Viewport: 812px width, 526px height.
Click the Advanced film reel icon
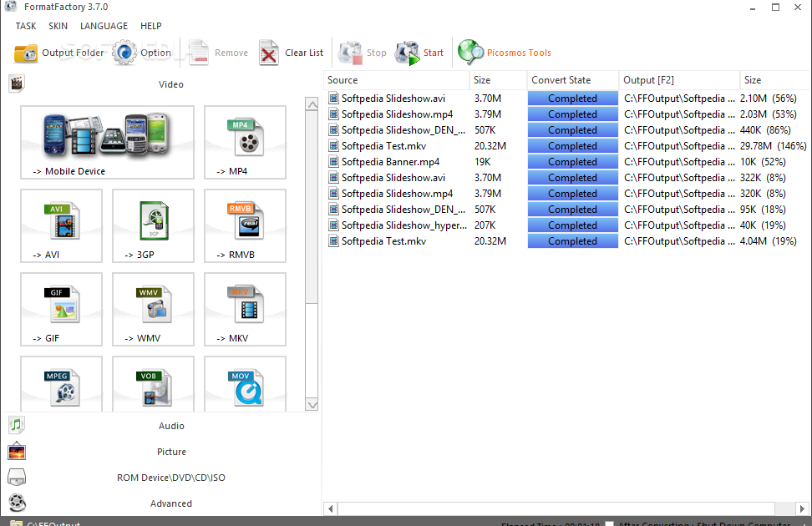17,503
